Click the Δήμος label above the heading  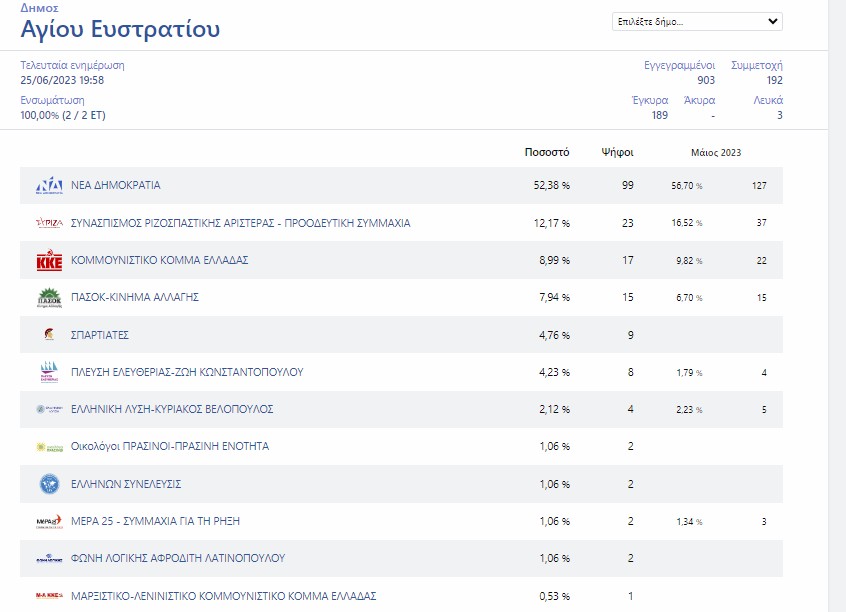(x=39, y=8)
